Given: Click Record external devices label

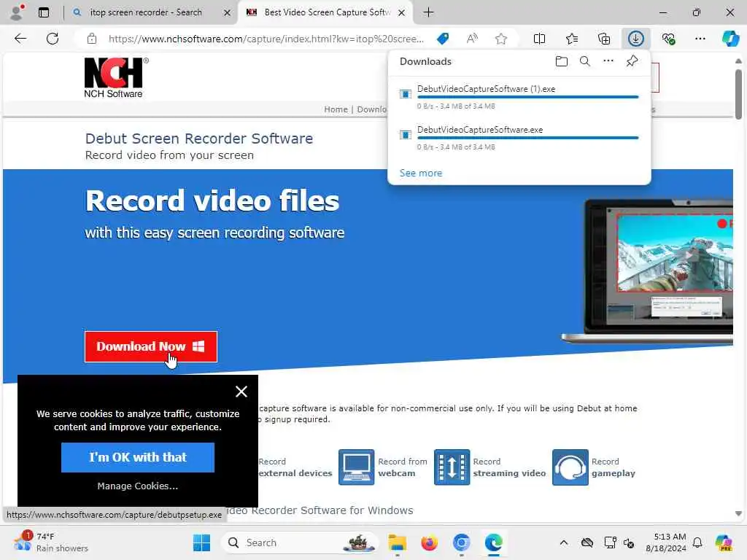Looking at the screenshot, I should point(295,467).
